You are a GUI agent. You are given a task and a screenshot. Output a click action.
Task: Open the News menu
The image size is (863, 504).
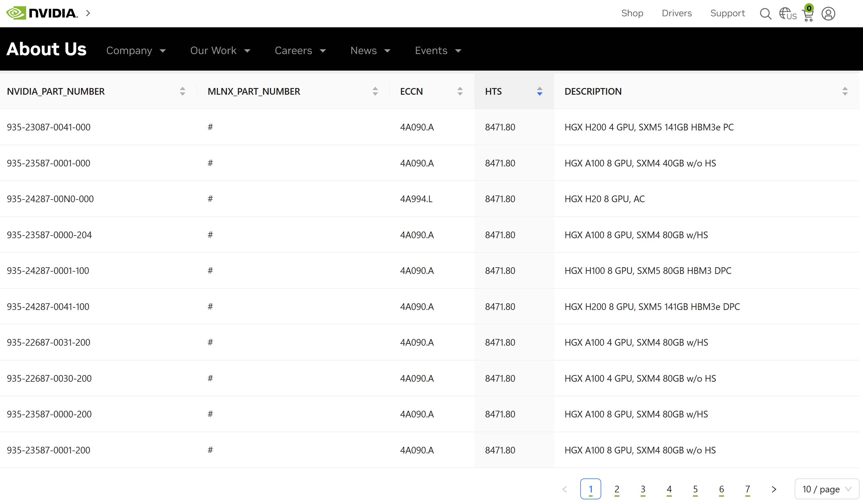tap(370, 51)
